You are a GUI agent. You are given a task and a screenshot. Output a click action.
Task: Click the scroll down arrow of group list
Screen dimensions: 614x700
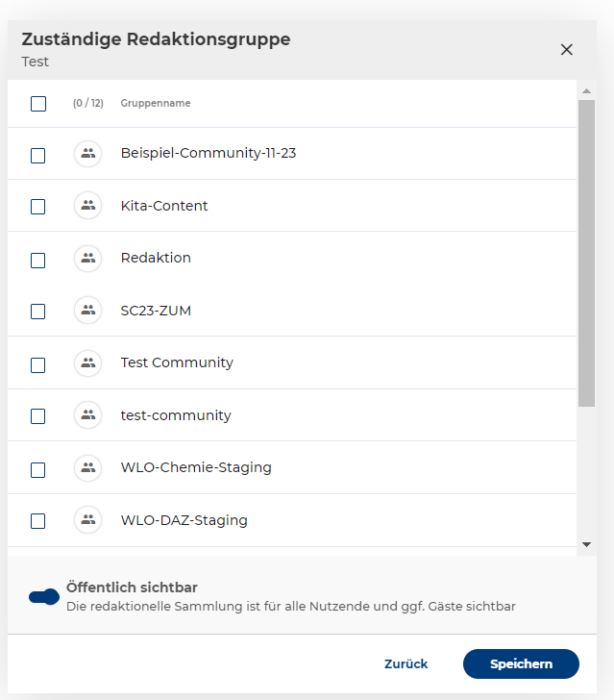586,545
